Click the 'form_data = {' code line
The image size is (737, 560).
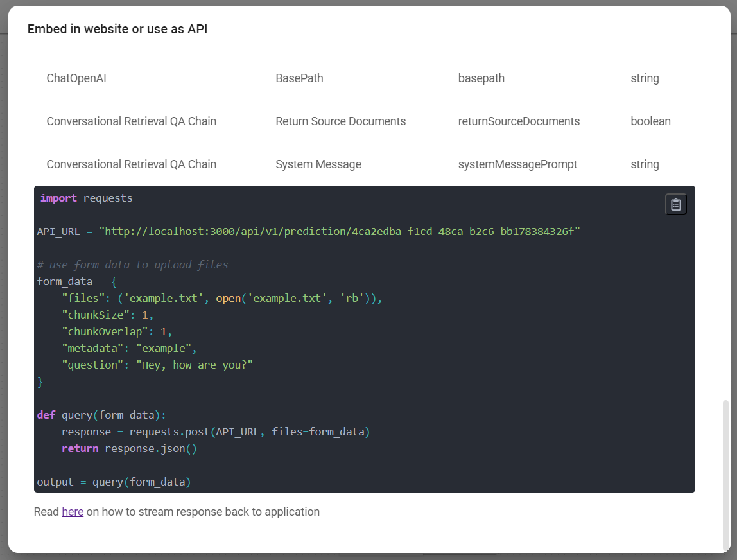point(77,282)
